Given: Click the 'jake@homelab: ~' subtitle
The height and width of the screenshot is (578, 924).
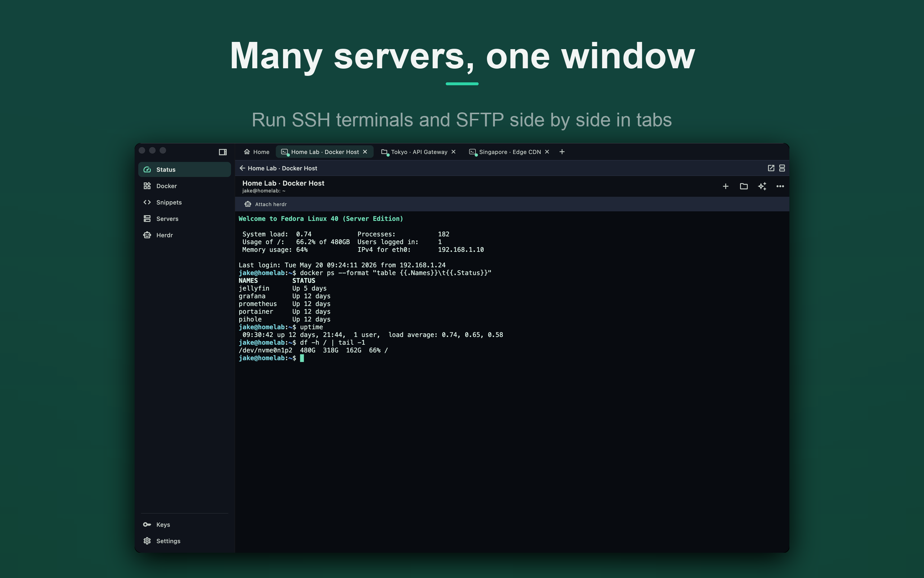Looking at the screenshot, I should coord(264,191).
